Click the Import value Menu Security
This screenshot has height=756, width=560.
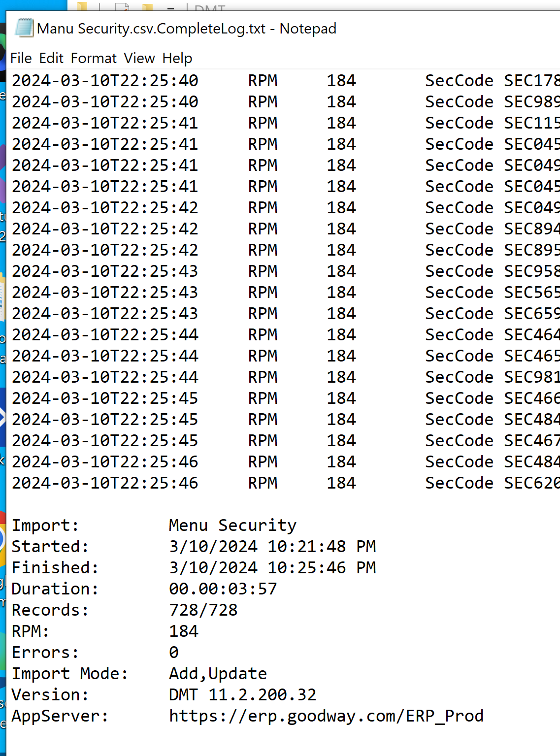[232, 525]
